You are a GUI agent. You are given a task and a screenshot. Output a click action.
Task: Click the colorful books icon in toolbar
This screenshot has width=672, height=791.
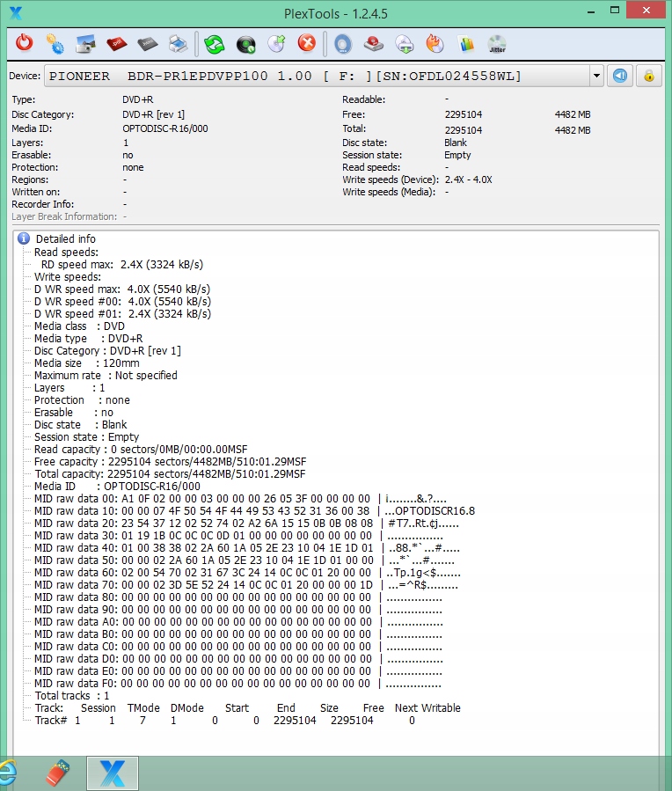(x=466, y=43)
